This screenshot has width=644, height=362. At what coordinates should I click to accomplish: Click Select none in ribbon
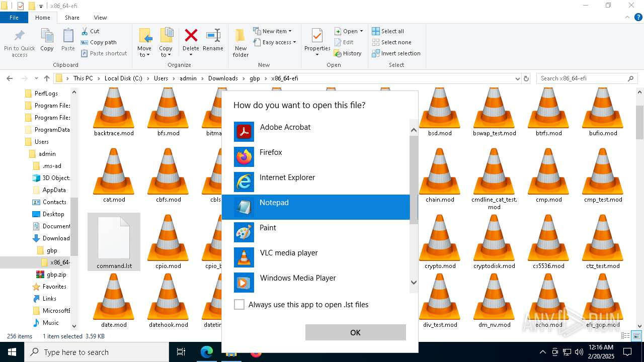pyautogui.click(x=391, y=42)
